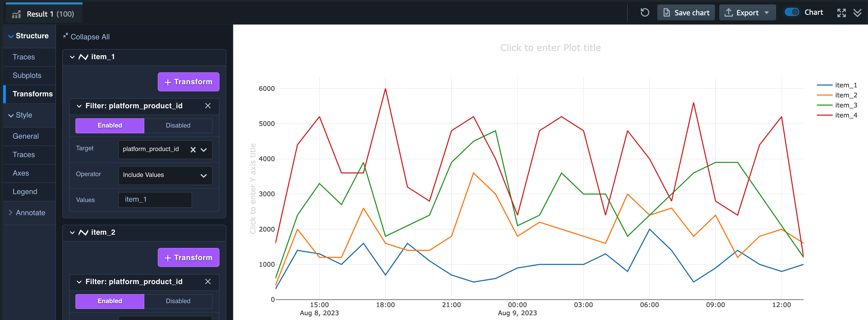The height and width of the screenshot is (320, 868).
Task: Remove item_1 platform_product_id filter with X
Action: click(x=208, y=106)
